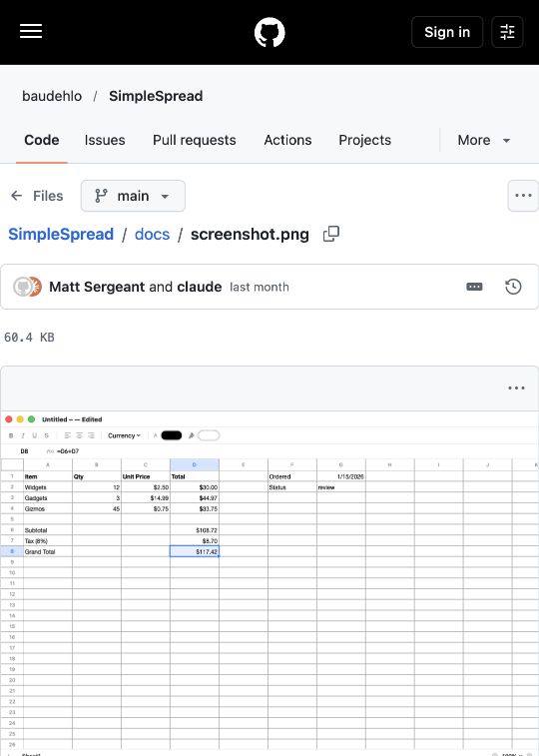The height and width of the screenshot is (756, 539).
Task: Click 'Unit Price' header cell in preview
Action: [x=146, y=476]
